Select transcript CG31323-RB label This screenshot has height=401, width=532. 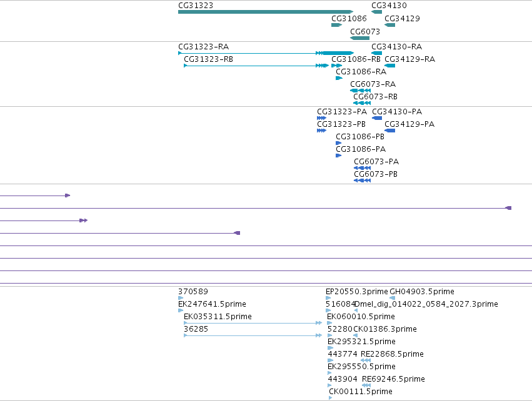[208, 59]
